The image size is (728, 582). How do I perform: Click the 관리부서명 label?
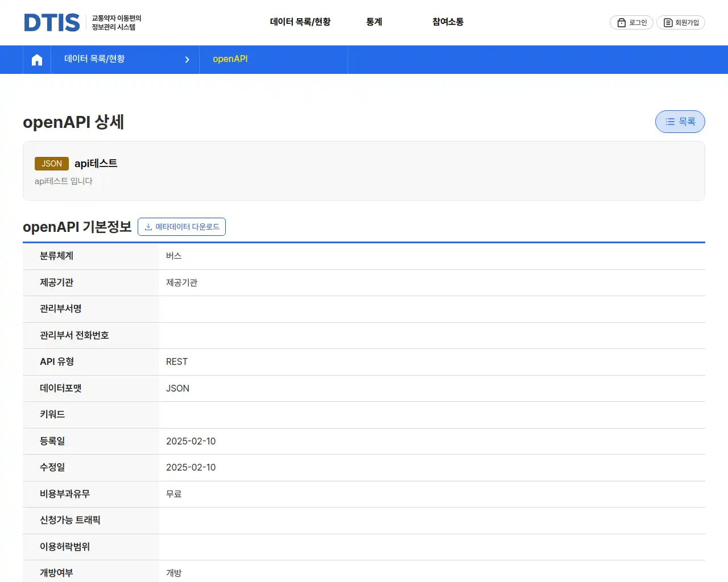[x=61, y=309]
